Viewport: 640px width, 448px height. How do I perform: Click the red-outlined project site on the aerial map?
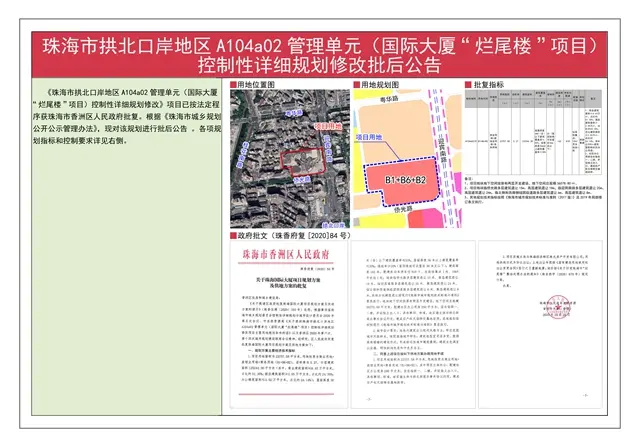tap(304, 161)
